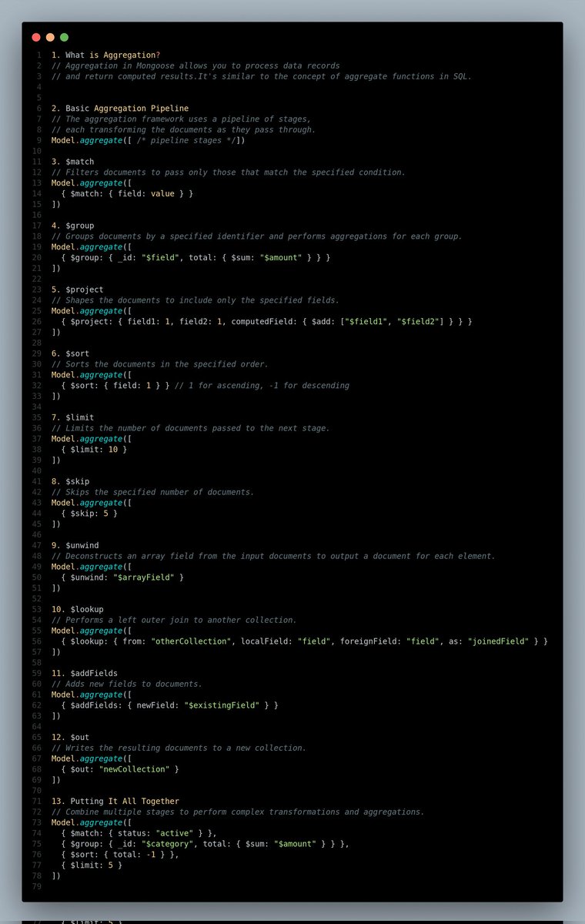Select the heading "5. $project"
Image resolution: width=585 pixels, height=924 pixels.
pyautogui.click(x=78, y=290)
